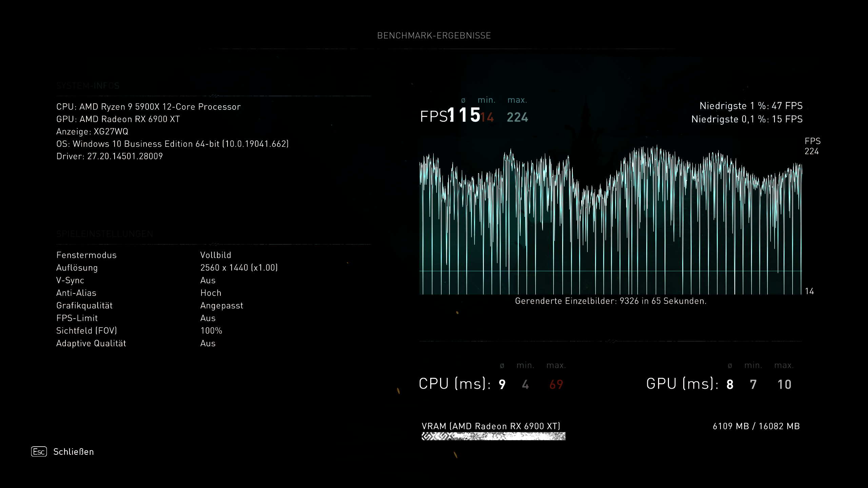Click the FPS graph area
The width and height of the screenshot is (868, 488).
coord(610,220)
